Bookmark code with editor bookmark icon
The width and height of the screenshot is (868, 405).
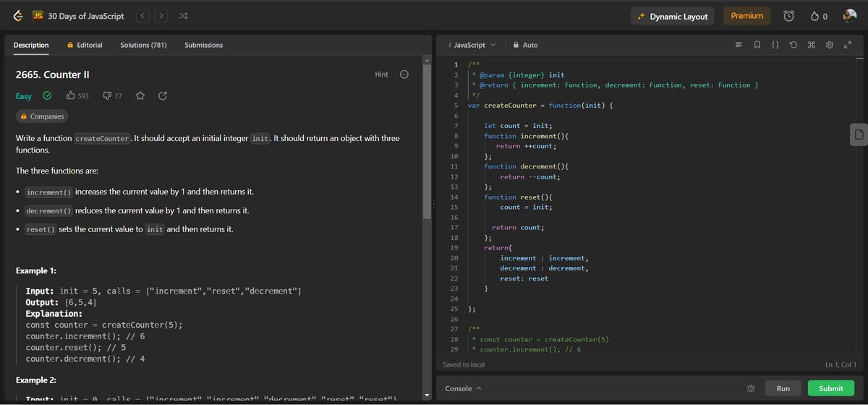757,45
